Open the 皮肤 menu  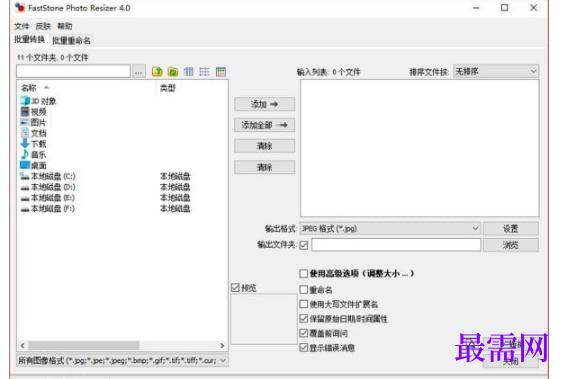[43, 26]
